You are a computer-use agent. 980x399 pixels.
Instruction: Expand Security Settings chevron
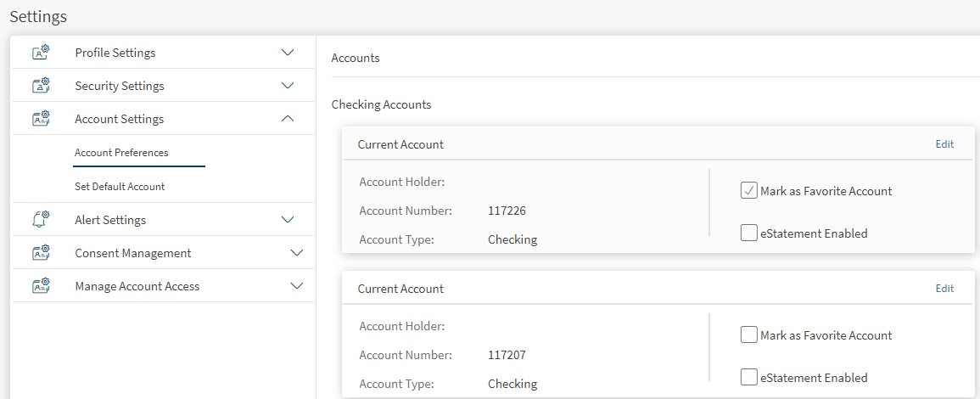tap(288, 86)
